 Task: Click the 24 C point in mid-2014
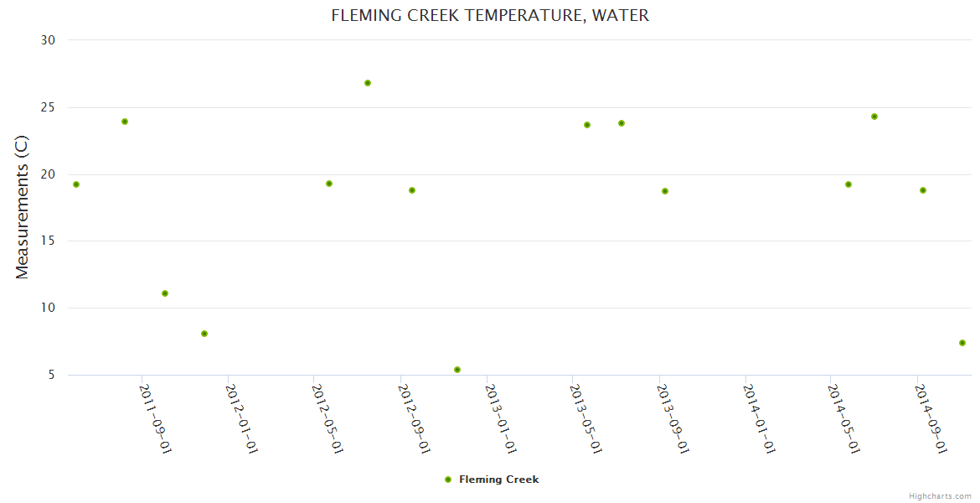(874, 117)
